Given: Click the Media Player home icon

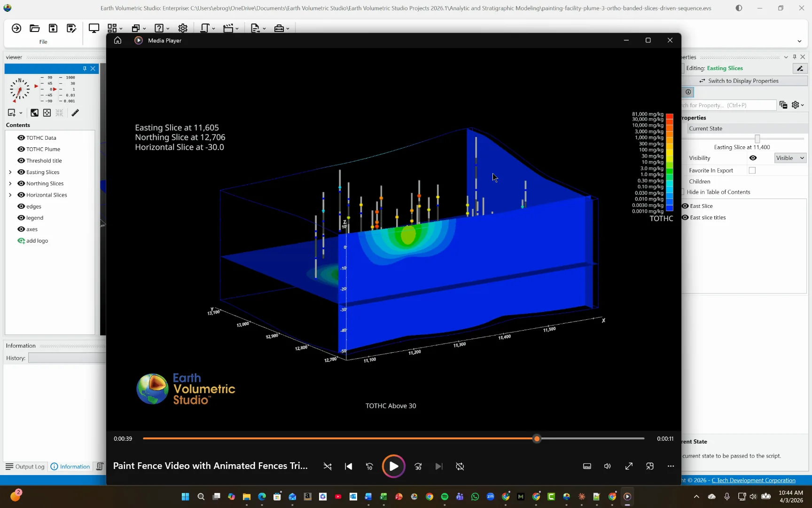Looking at the screenshot, I should click(118, 40).
